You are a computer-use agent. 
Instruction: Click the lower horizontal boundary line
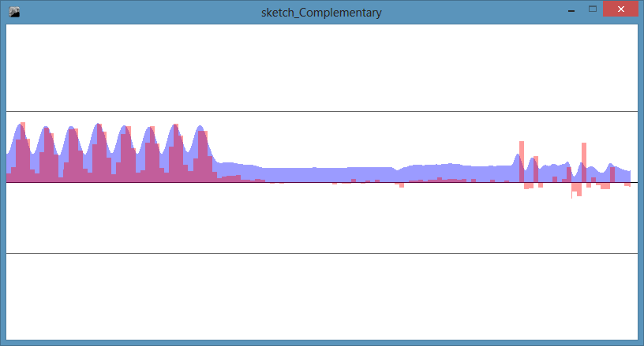point(316,253)
